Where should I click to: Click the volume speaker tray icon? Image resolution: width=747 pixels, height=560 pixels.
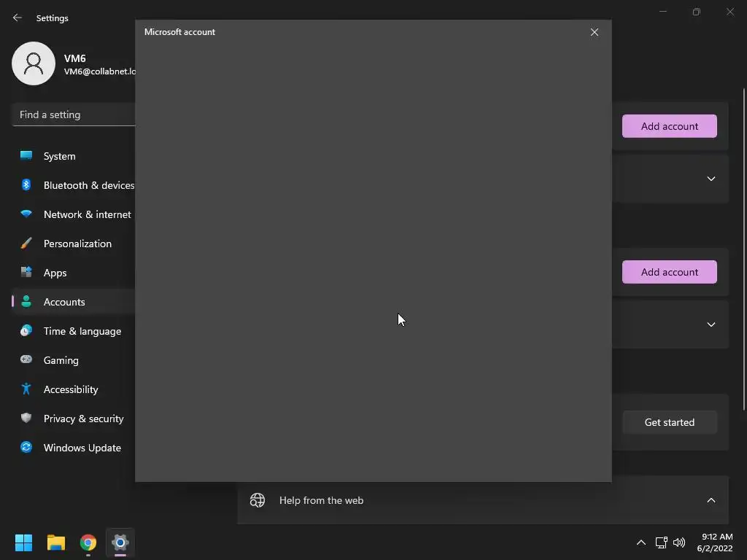[x=679, y=542]
